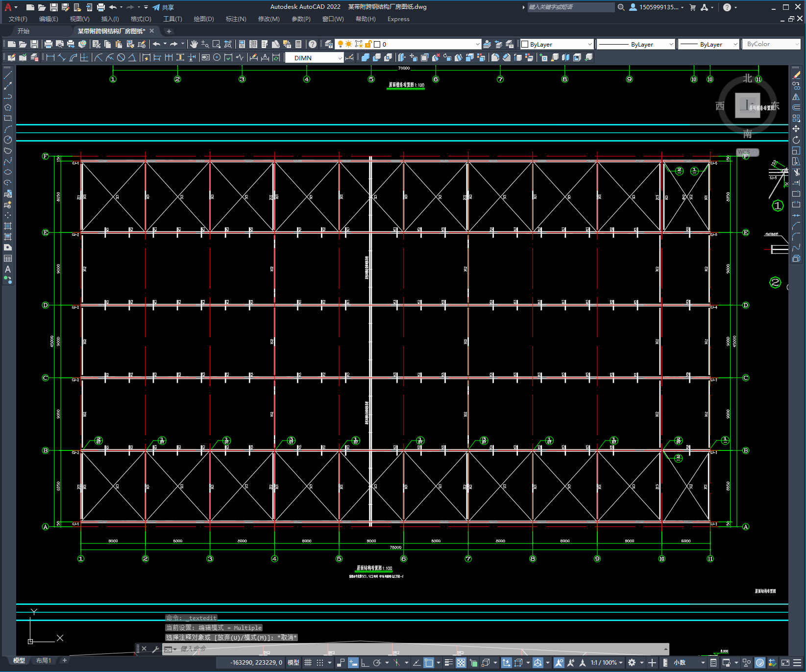
Task: Click the Aligned dimension tool icon
Action: pos(62,57)
